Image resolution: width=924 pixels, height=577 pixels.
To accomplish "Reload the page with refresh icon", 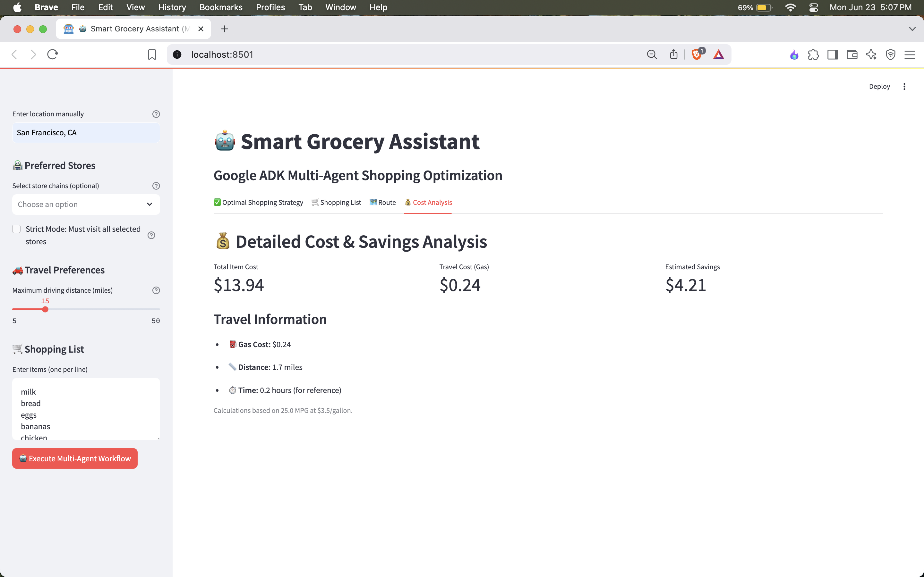I will click(x=52, y=54).
